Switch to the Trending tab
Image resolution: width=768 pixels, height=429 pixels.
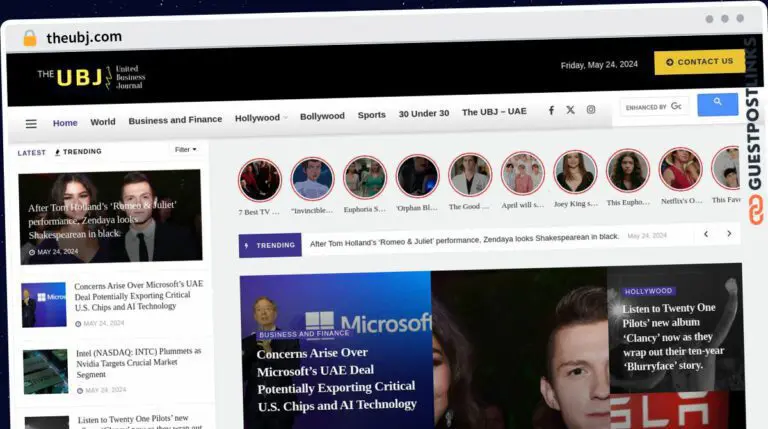coord(78,152)
